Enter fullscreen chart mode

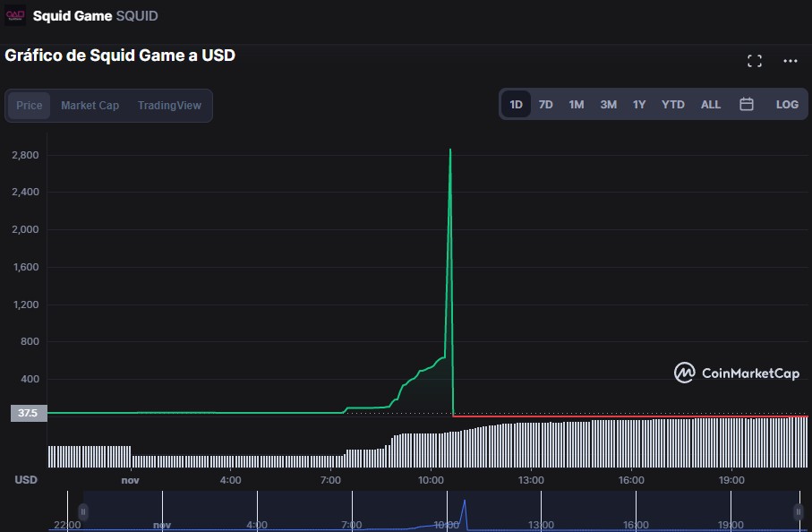755,61
